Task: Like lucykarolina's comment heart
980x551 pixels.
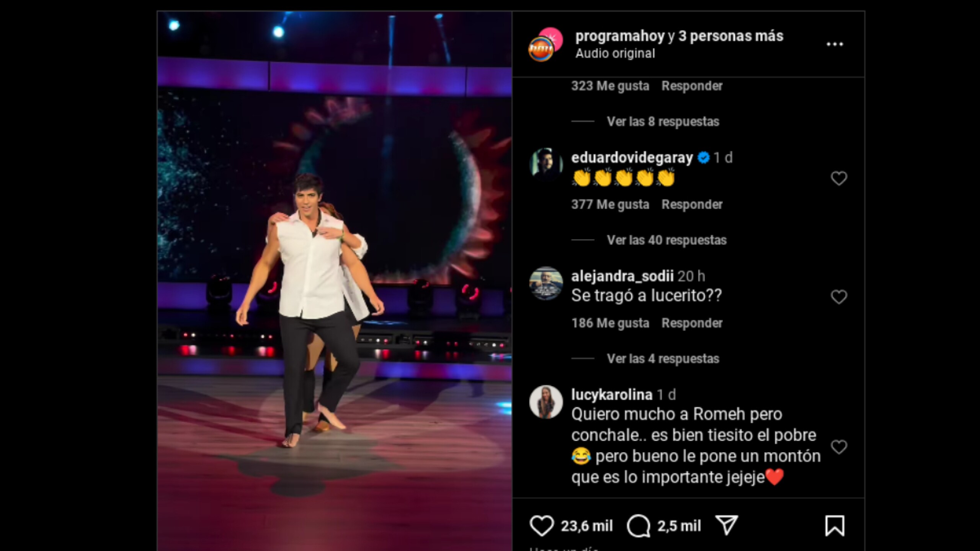Action: [839, 447]
